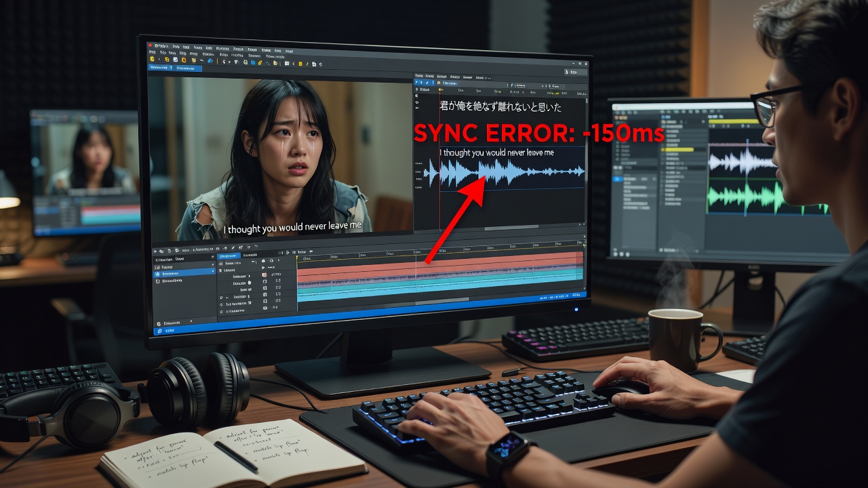This screenshot has width=868, height=488.
Task: Click the white cut line in the timeline tracks
Action: (416, 274)
